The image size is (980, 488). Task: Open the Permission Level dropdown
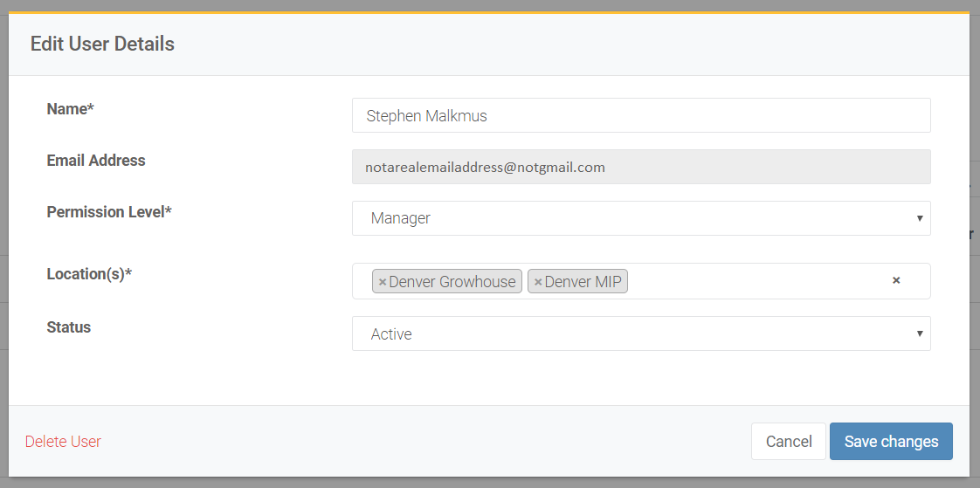coord(640,218)
